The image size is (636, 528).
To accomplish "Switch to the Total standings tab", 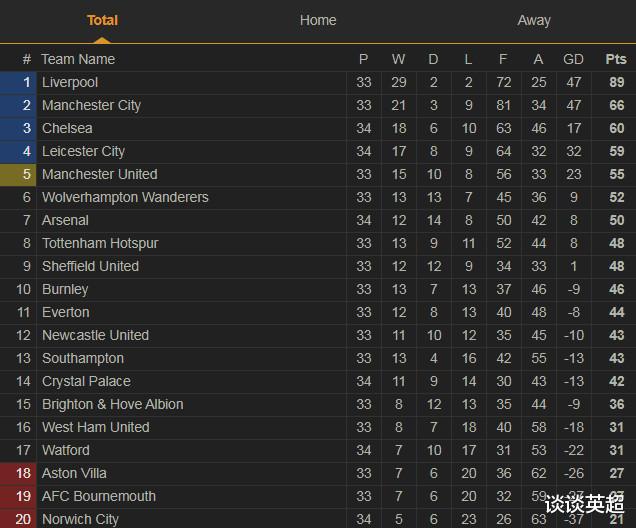I will (x=102, y=20).
